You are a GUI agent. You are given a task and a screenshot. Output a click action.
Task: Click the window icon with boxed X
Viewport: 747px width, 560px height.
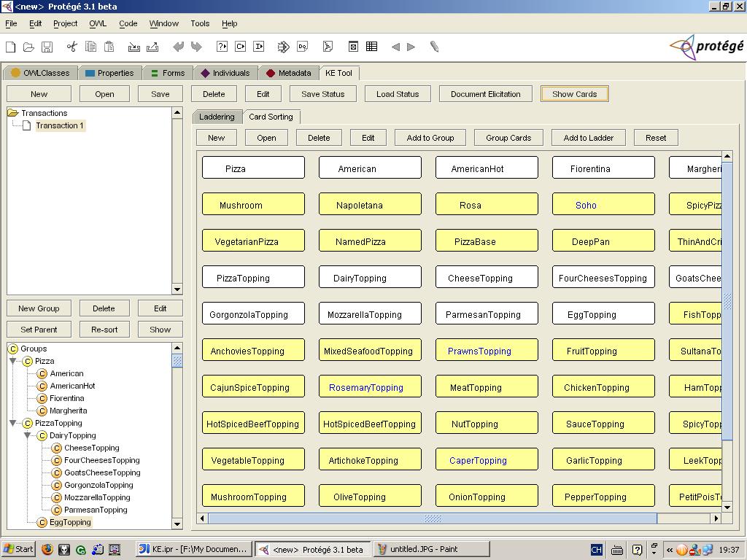tap(353, 47)
